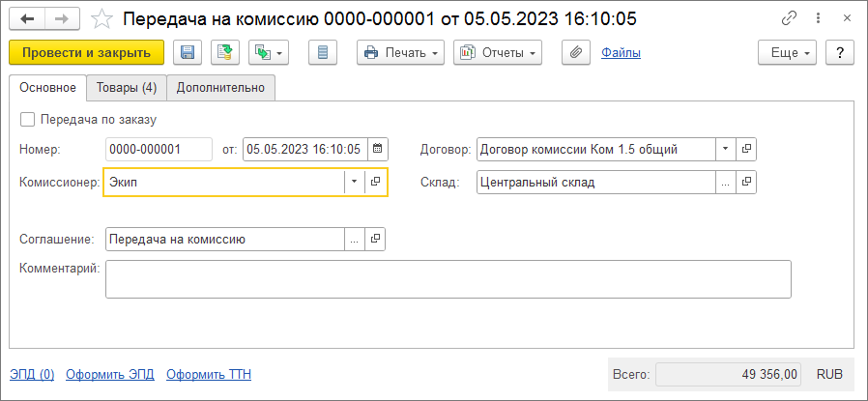This screenshot has width=868, height=401.
Task: Open the Еще menu
Action: click(787, 53)
